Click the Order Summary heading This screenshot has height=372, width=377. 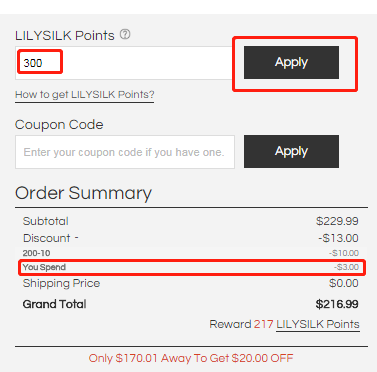click(83, 193)
